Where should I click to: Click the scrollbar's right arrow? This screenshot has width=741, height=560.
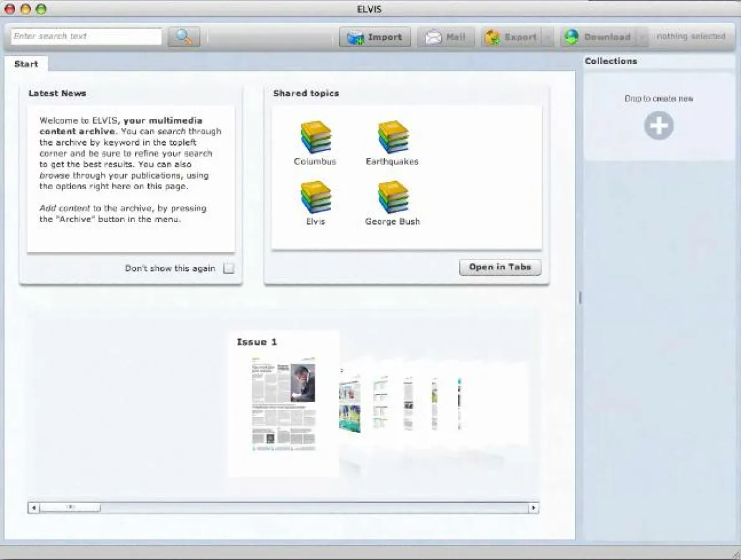click(533, 508)
